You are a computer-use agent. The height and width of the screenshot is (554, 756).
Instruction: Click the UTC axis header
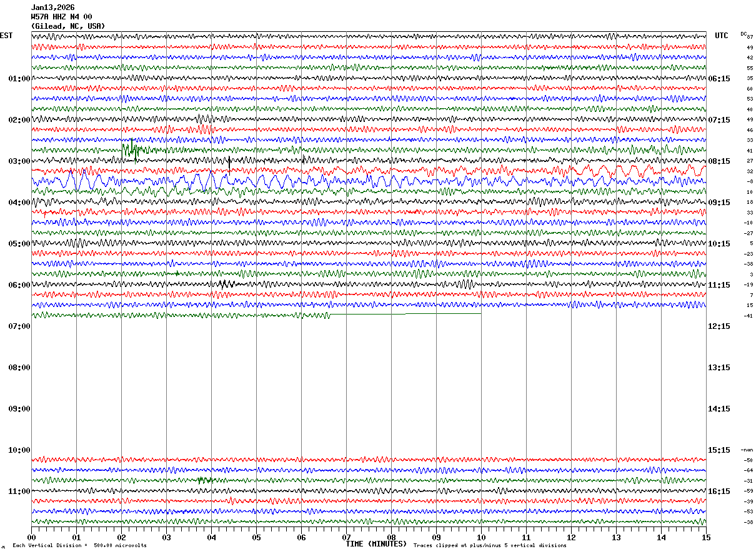[722, 36]
